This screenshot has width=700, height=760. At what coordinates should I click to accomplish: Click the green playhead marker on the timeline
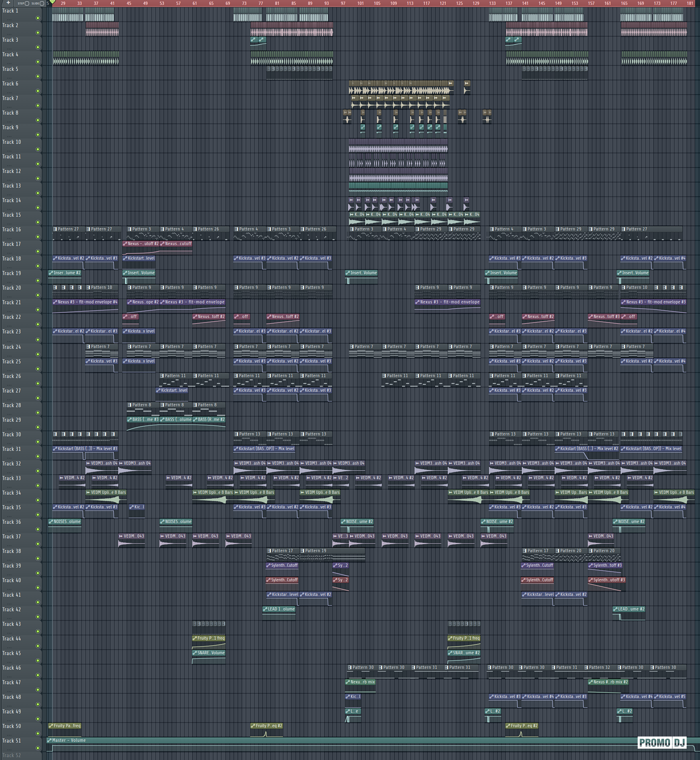click(x=52, y=2)
